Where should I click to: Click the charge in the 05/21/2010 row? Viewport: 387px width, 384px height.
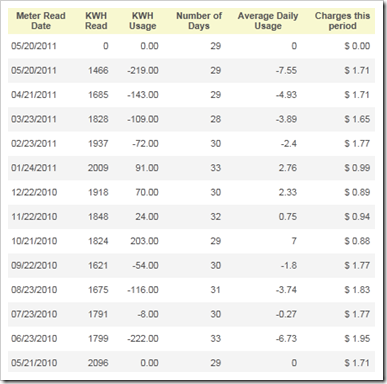[x=357, y=363]
